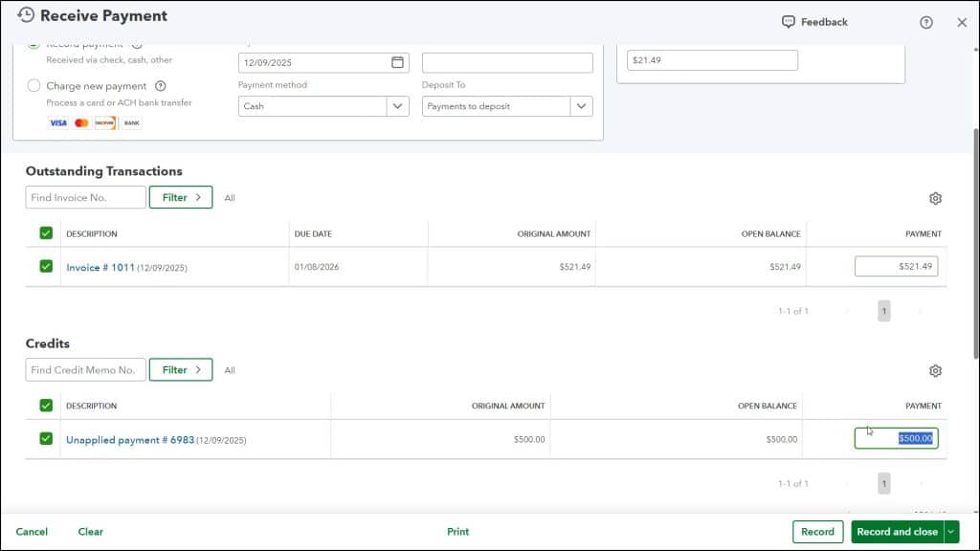Uncheck Unapplied payment # 6983 credit

[x=43, y=439]
